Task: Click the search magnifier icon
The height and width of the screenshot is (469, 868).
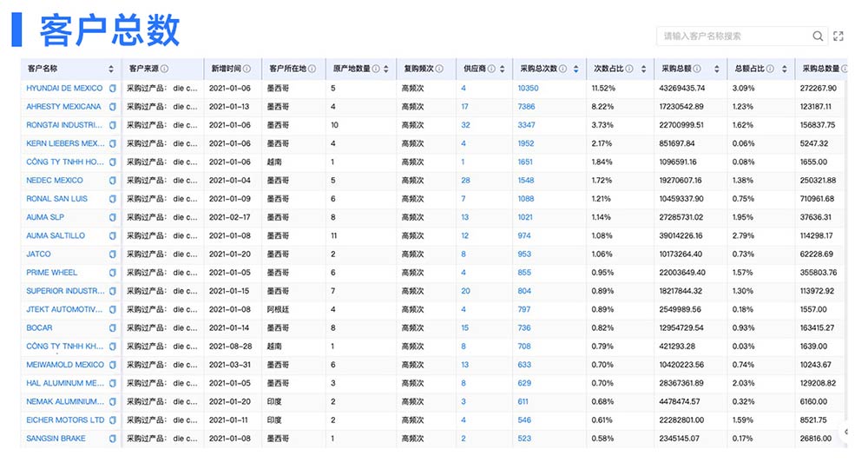Action: pos(817,36)
